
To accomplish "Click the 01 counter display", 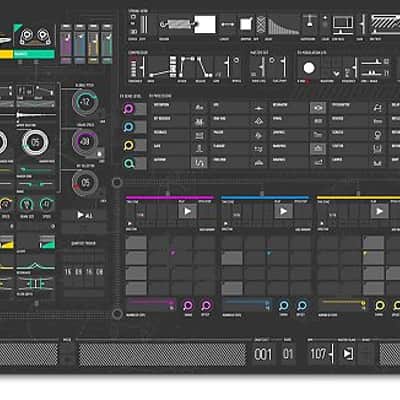I will (x=288, y=354).
